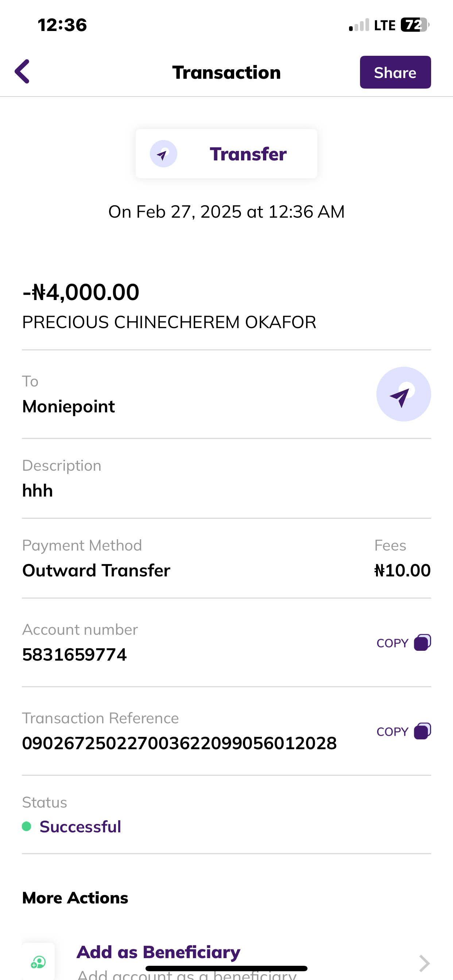Tap the large Moniepoint send icon
The image size is (453, 980).
point(403,394)
